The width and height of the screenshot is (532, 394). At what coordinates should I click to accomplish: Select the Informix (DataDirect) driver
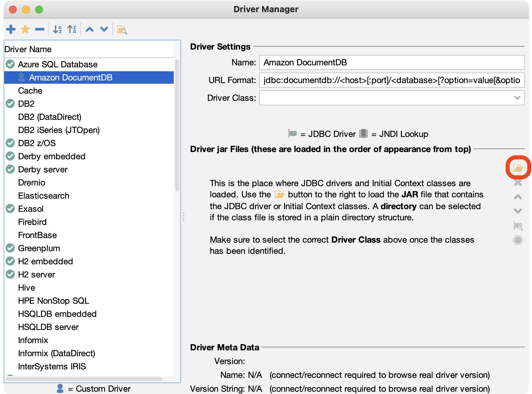click(x=89, y=353)
